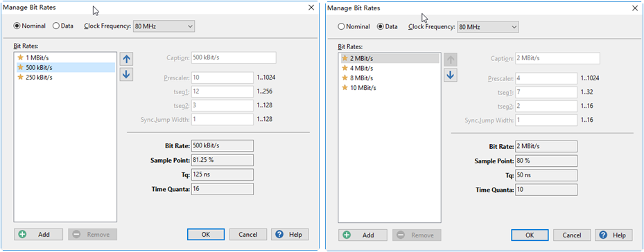644x252 pixels.
Task: Select 4 MBit/s bit rate entry
Action: [390, 68]
